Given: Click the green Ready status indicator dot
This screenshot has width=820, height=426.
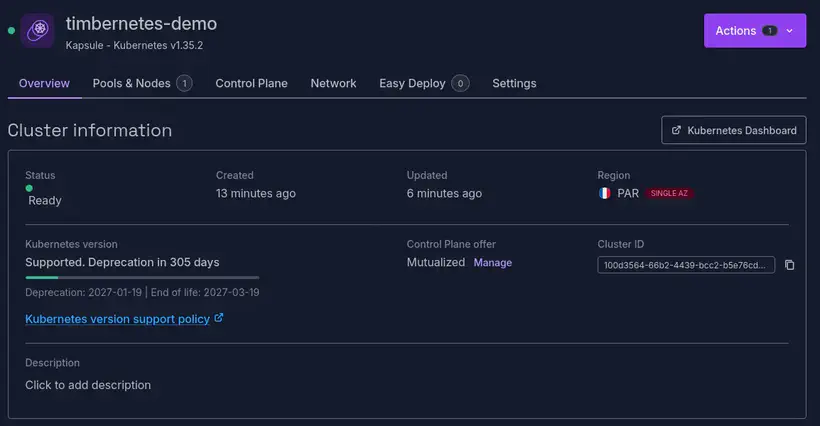Looking at the screenshot, I should pyautogui.click(x=29, y=188).
